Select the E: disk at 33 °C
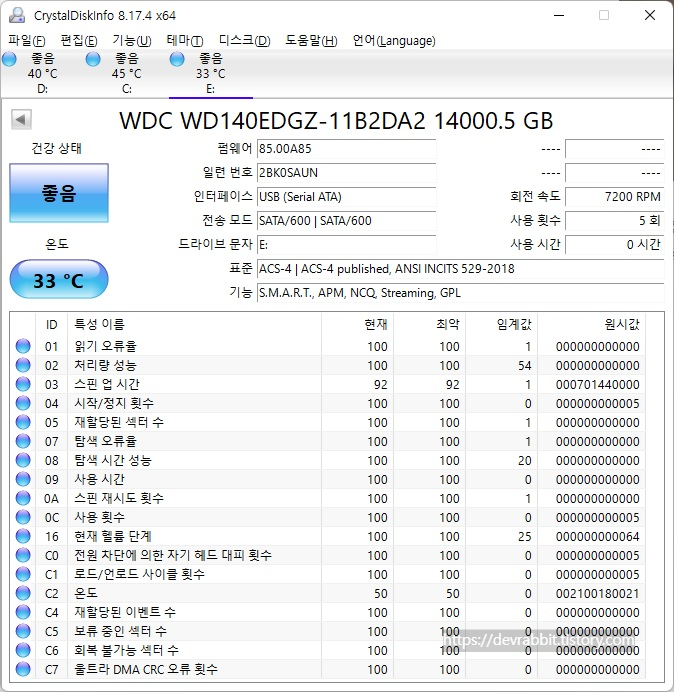The width and height of the screenshot is (675, 692). coord(211,73)
